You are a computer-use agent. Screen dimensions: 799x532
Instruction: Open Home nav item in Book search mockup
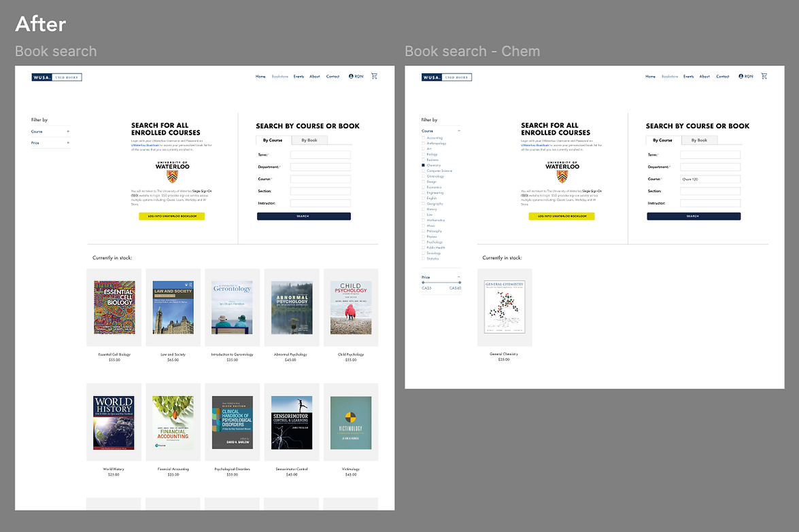[260, 76]
